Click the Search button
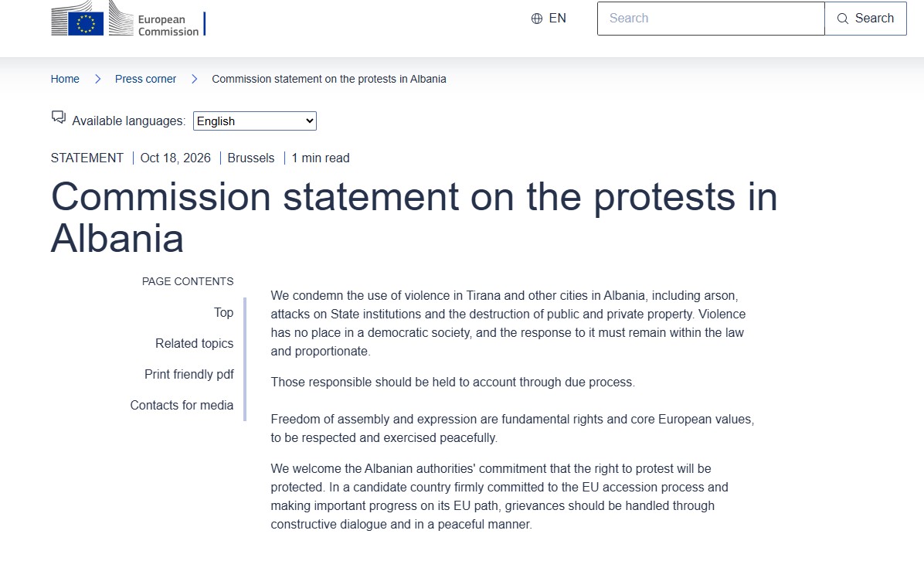This screenshot has width=924, height=561. (865, 19)
